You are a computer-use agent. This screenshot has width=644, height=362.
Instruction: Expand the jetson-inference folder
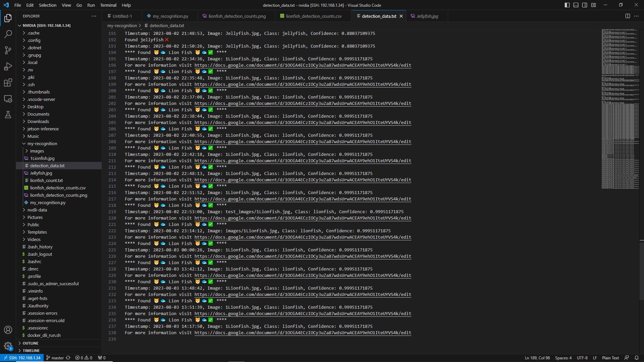coord(59,129)
